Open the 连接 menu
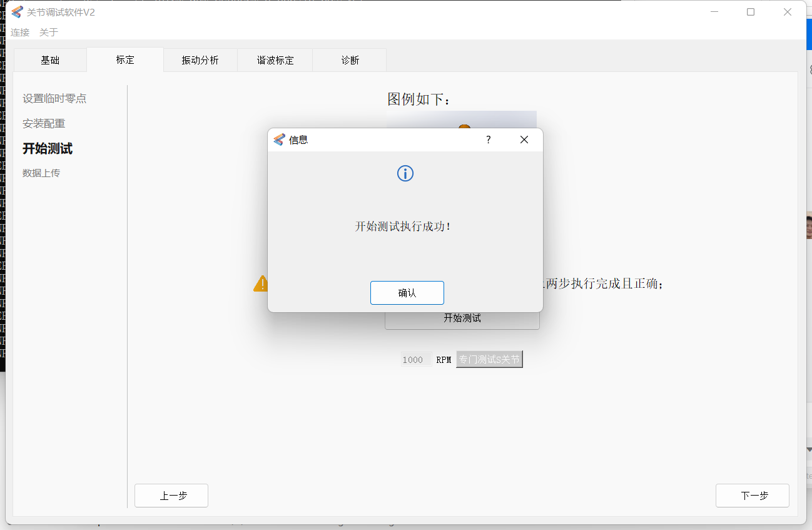812x530 pixels. tap(20, 32)
